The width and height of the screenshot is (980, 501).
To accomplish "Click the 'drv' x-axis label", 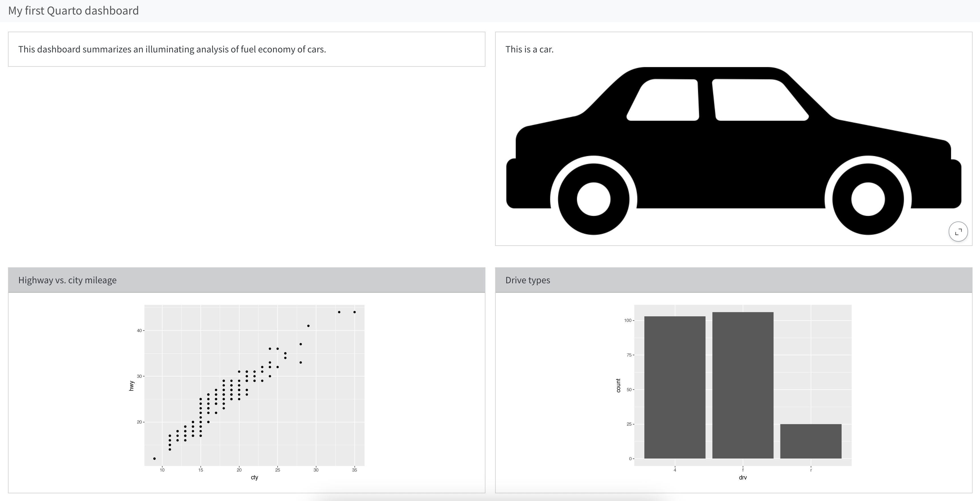I will pyautogui.click(x=743, y=477).
